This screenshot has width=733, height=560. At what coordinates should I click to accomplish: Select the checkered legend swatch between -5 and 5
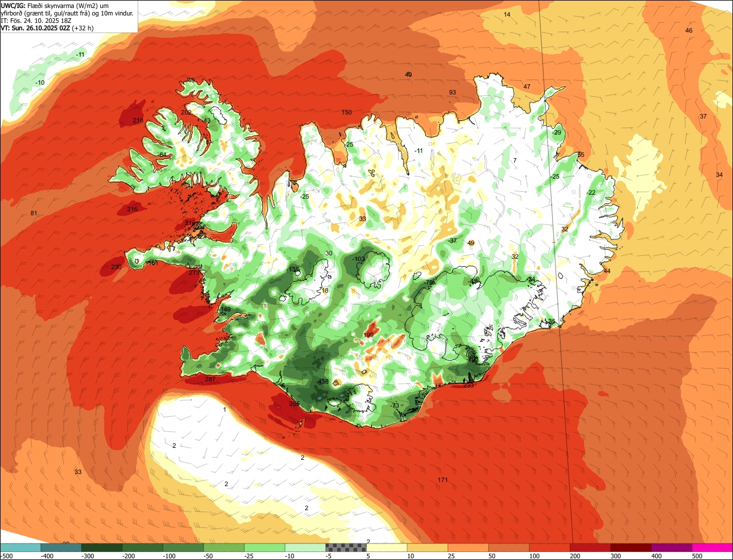pyautogui.click(x=346, y=547)
